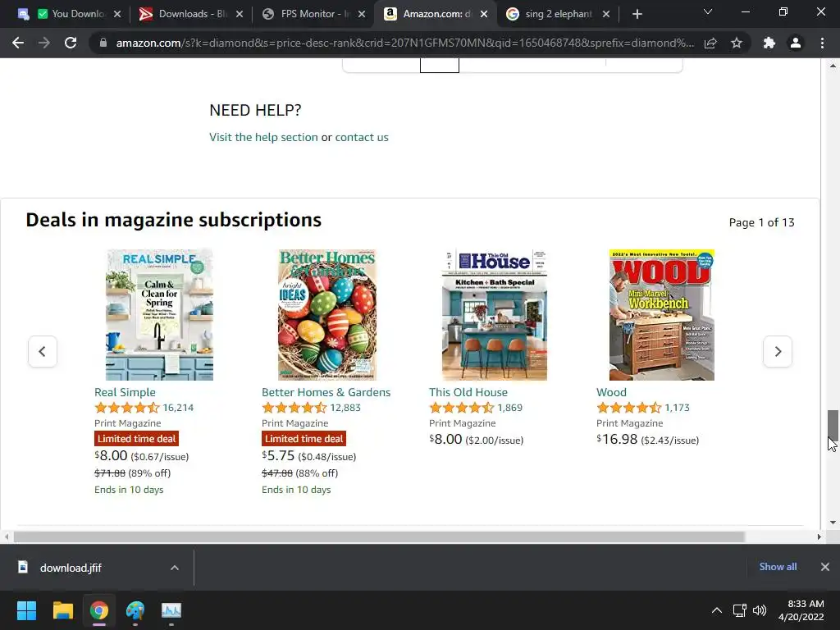
Task: Click Better Homes Limited time deal badge
Action: [304, 439]
